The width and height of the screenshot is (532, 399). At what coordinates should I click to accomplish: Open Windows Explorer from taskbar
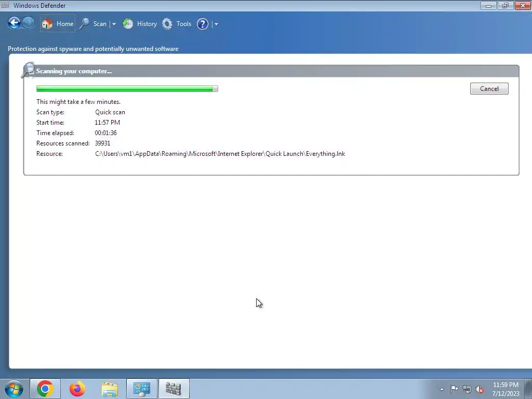click(x=110, y=389)
